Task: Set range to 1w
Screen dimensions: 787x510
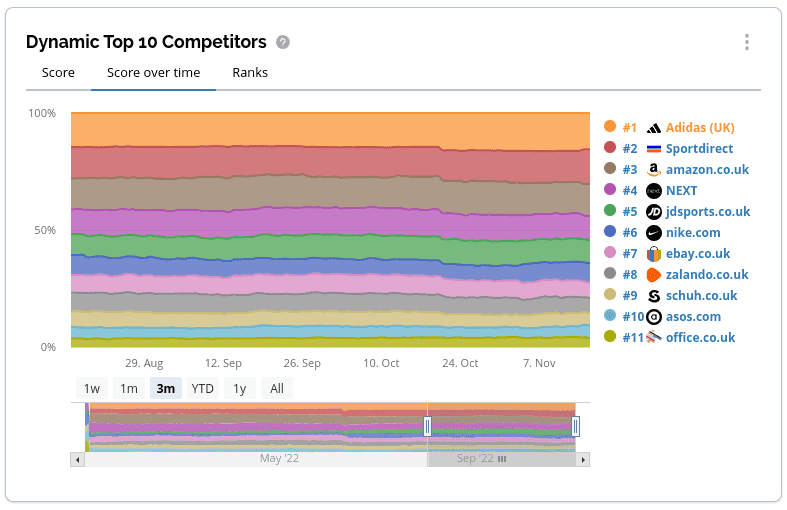Action: point(92,389)
